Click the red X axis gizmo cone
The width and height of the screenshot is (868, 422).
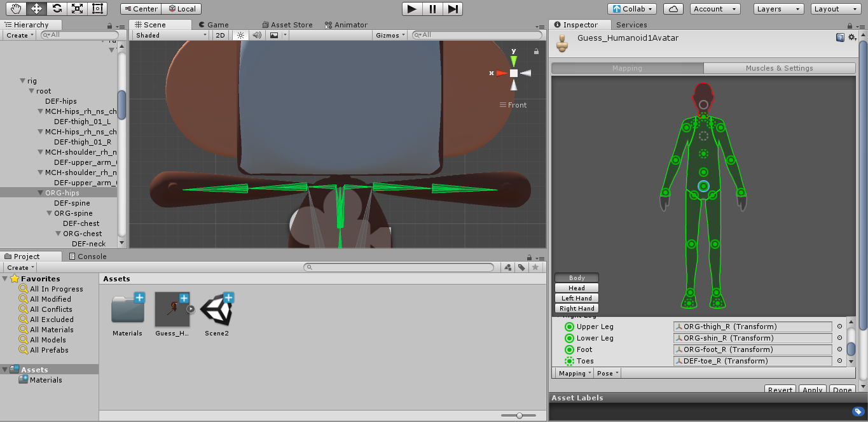pos(502,73)
